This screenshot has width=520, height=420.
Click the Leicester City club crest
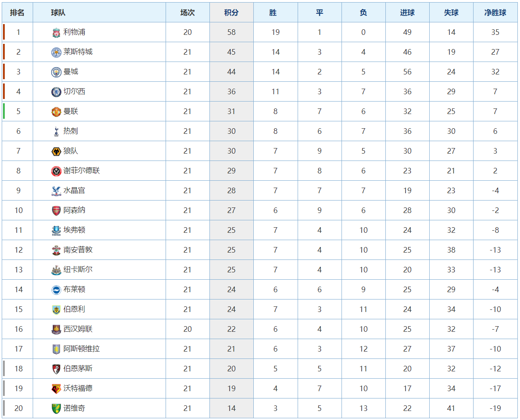pos(56,52)
